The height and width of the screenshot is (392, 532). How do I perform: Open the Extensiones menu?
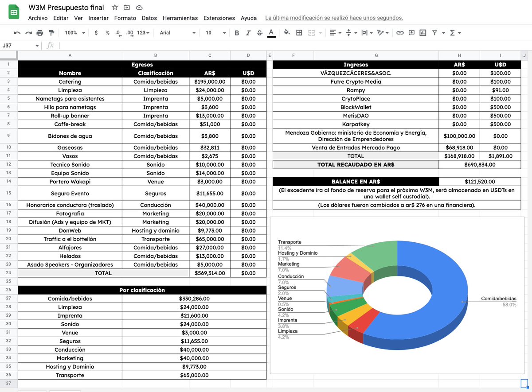click(219, 18)
